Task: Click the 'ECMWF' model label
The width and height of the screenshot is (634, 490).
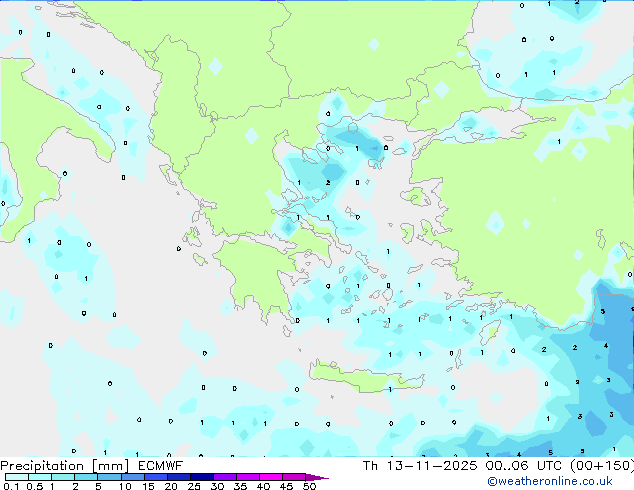Action: (x=160, y=466)
